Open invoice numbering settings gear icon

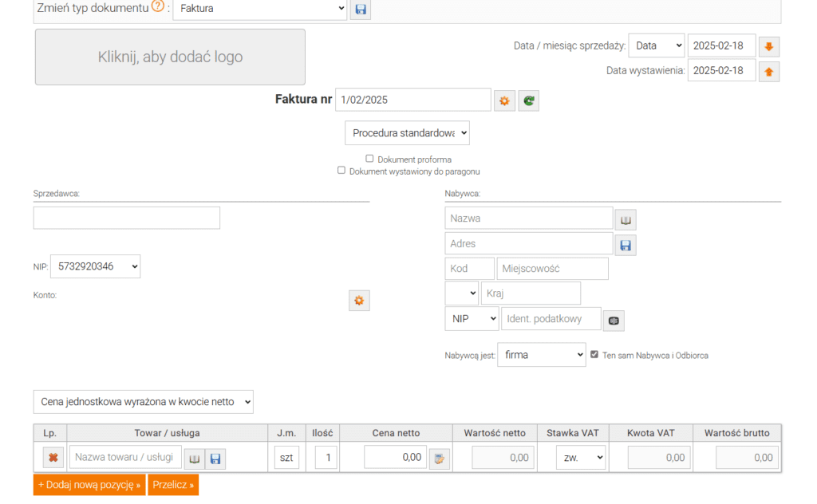pos(504,100)
